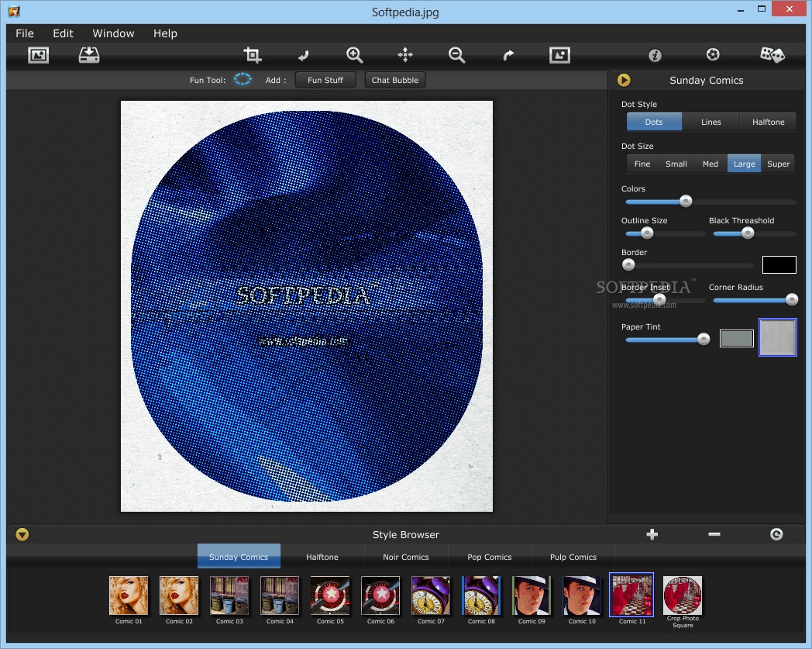Image resolution: width=812 pixels, height=649 pixels.
Task: Switch to the Noir Comics tab
Action: (x=406, y=557)
